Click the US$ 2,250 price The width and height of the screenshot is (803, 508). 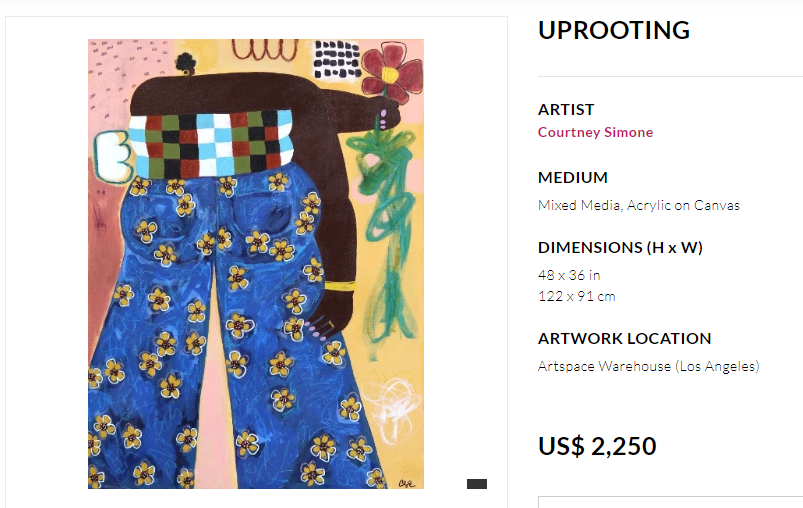click(x=597, y=446)
